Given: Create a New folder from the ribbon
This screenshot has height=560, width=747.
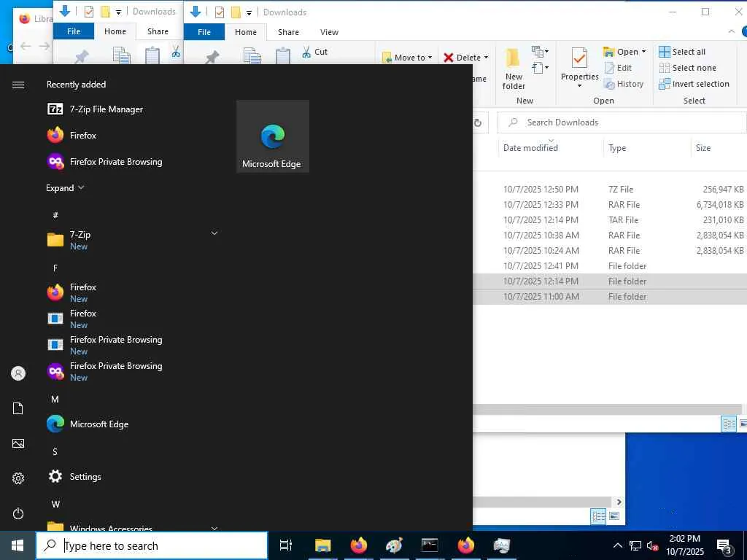Looking at the screenshot, I should click(x=514, y=69).
